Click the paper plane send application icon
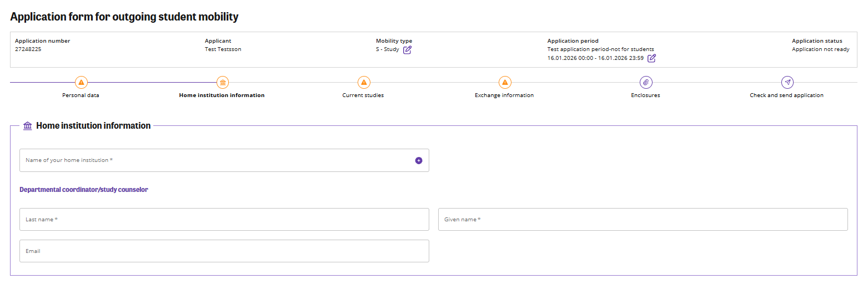The width and height of the screenshot is (868, 284). click(786, 83)
